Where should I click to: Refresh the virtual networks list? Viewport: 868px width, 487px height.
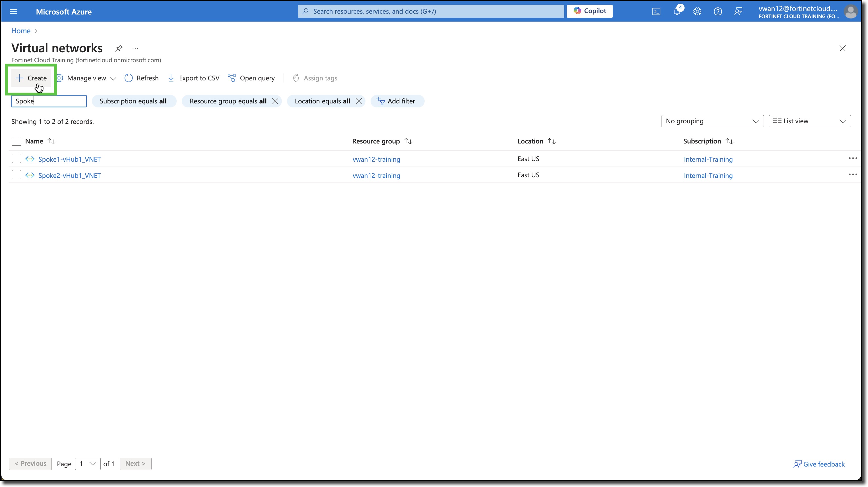click(x=142, y=78)
